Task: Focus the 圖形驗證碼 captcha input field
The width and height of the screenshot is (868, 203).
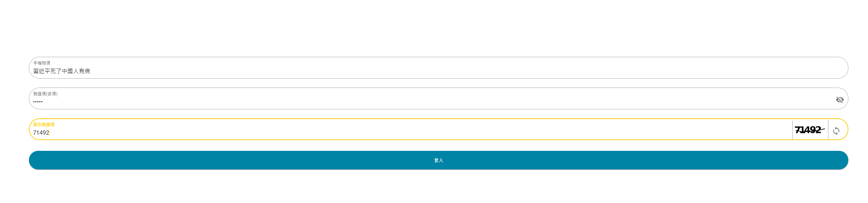Action: [410, 129]
